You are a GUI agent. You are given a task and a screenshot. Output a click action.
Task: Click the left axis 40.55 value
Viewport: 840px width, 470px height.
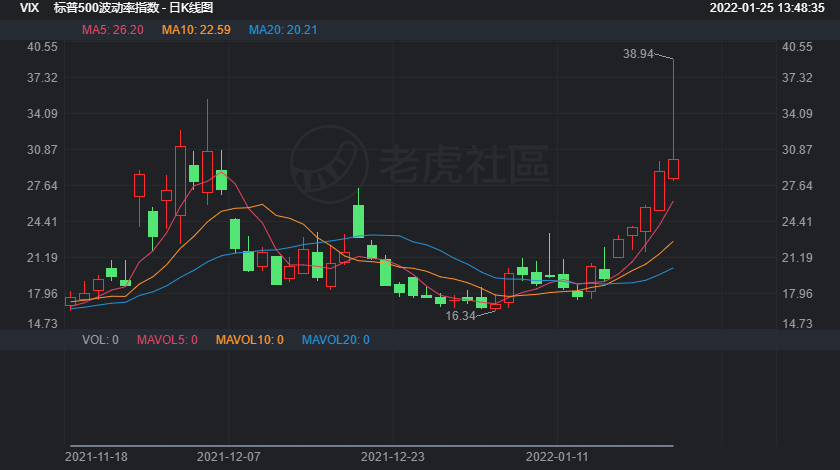pyautogui.click(x=42, y=47)
